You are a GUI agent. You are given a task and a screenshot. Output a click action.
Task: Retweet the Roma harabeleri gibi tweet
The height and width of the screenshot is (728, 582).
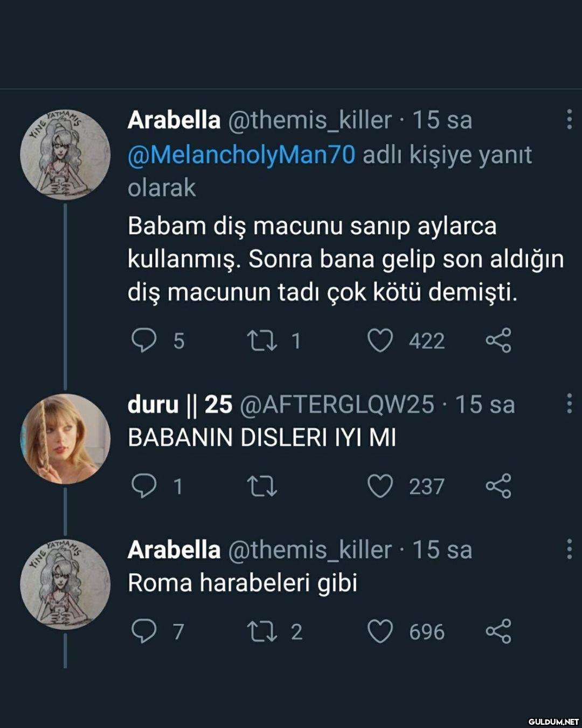(x=262, y=631)
